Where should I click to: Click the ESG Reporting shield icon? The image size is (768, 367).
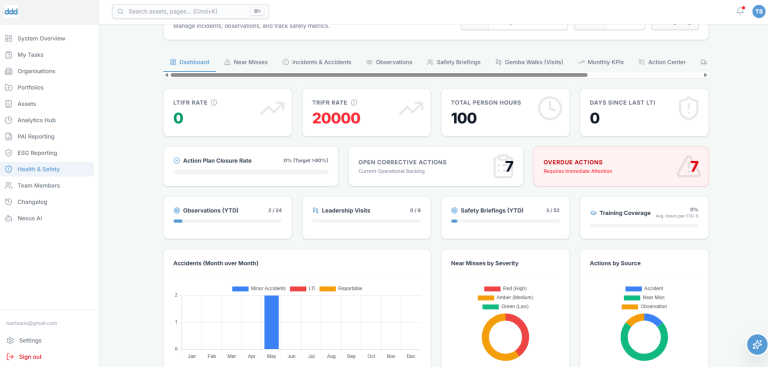pos(8,153)
